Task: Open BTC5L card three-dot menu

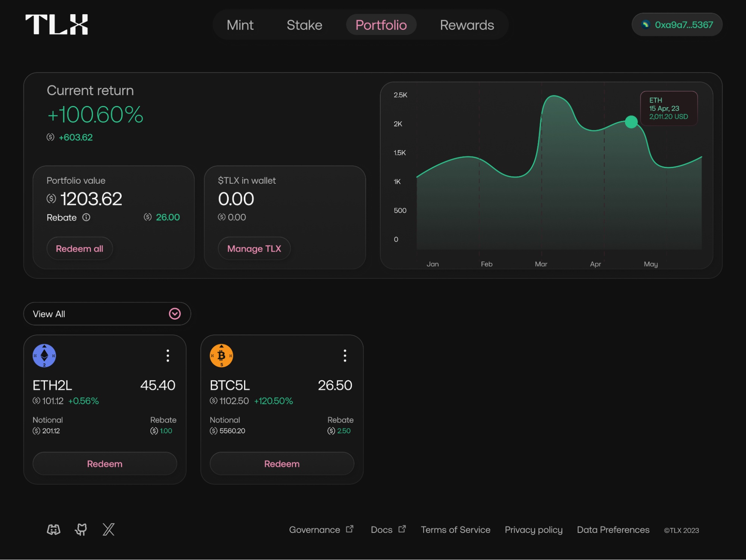Action: pyautogui.click(x=345, y=356)
